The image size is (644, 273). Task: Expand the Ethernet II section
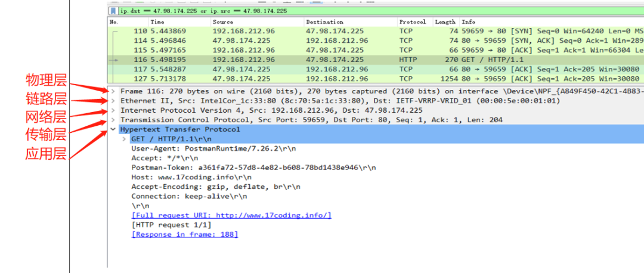113,101
